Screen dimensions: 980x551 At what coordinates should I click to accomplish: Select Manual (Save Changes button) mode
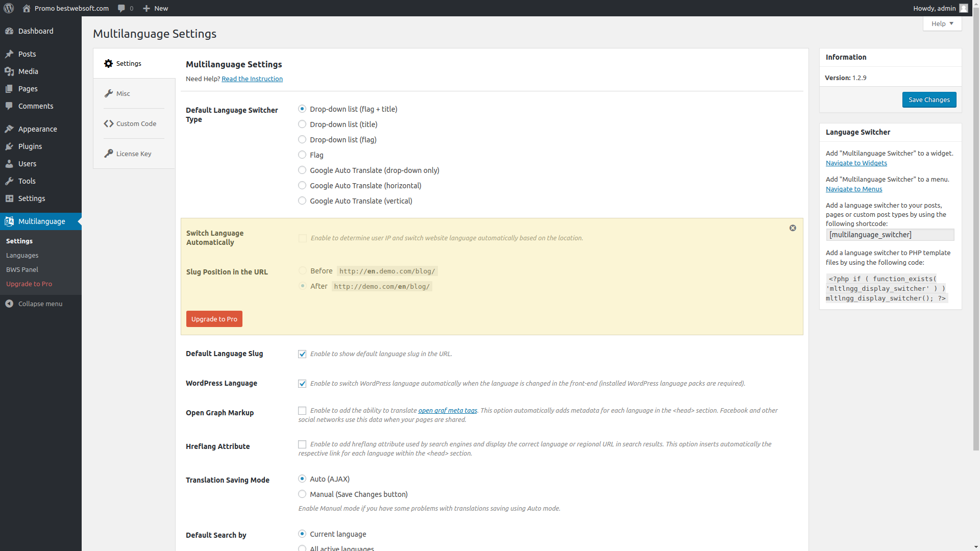[x=302, y=494]
